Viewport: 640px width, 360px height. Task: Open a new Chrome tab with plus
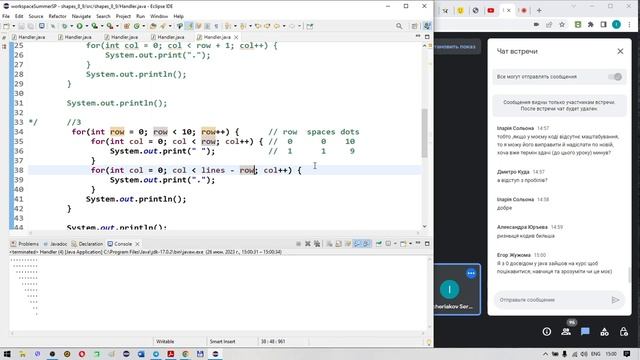point(539,11)
